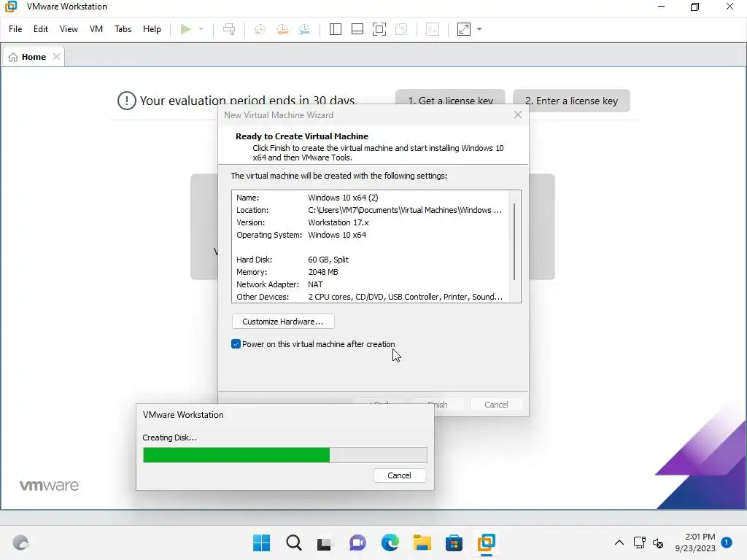
Task: Open the clock and date panel
Action: pos(695,542)
